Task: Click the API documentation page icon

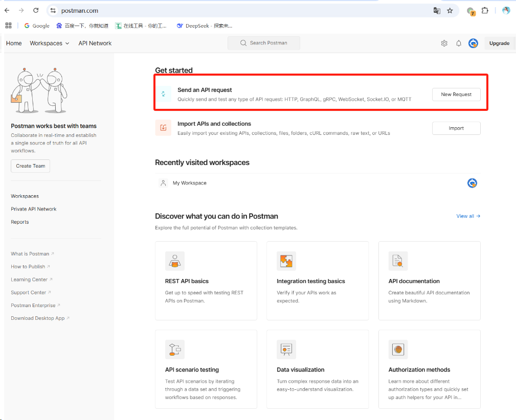Action: point(398,261)
